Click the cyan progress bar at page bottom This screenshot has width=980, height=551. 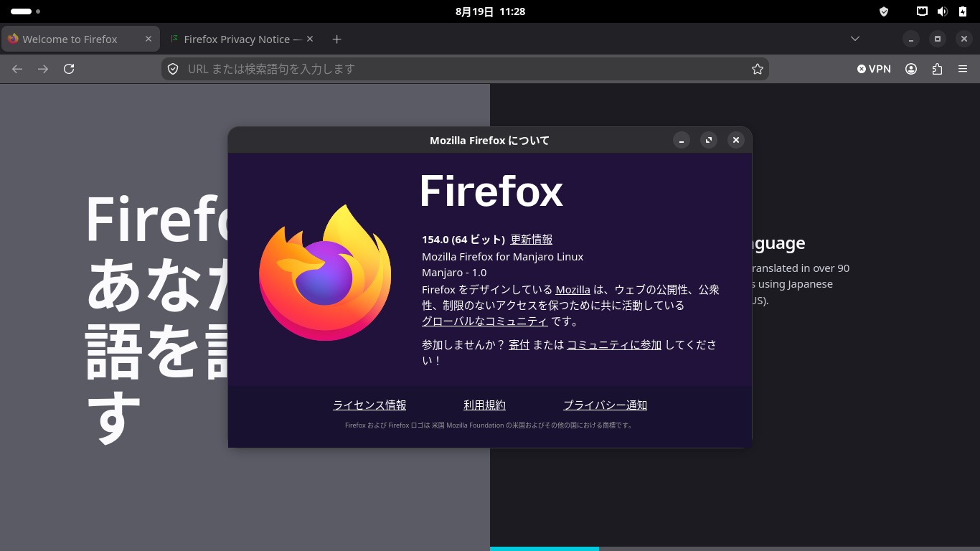tap(545, 549)
